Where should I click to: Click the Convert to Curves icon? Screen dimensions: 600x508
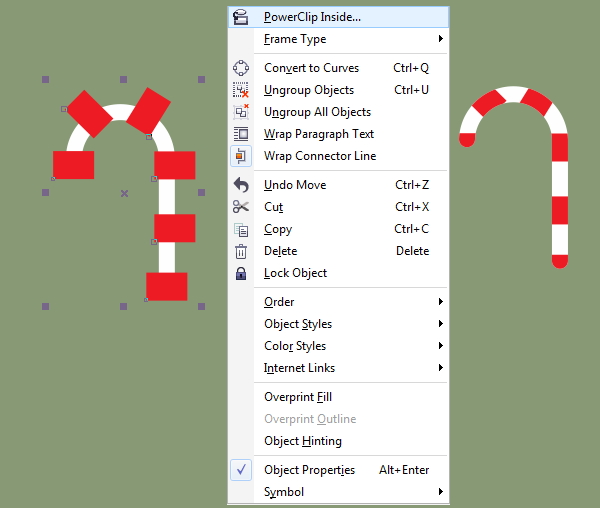coord(241,68)
